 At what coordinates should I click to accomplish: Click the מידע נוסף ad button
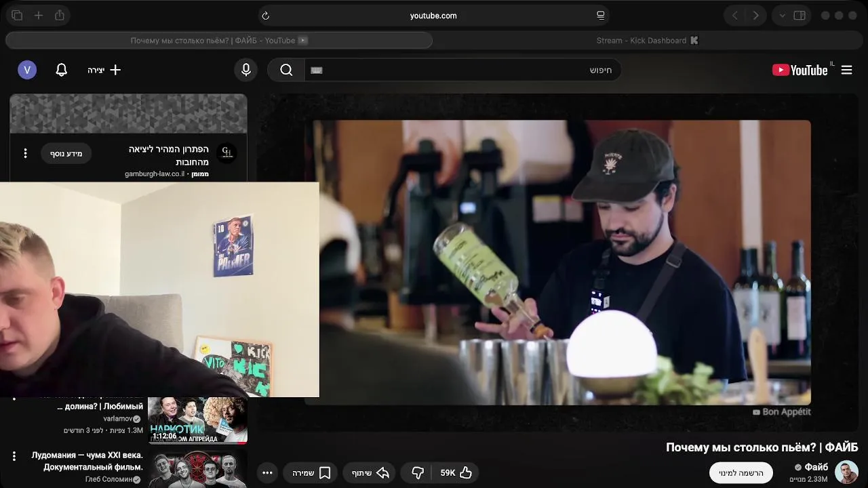66,154
